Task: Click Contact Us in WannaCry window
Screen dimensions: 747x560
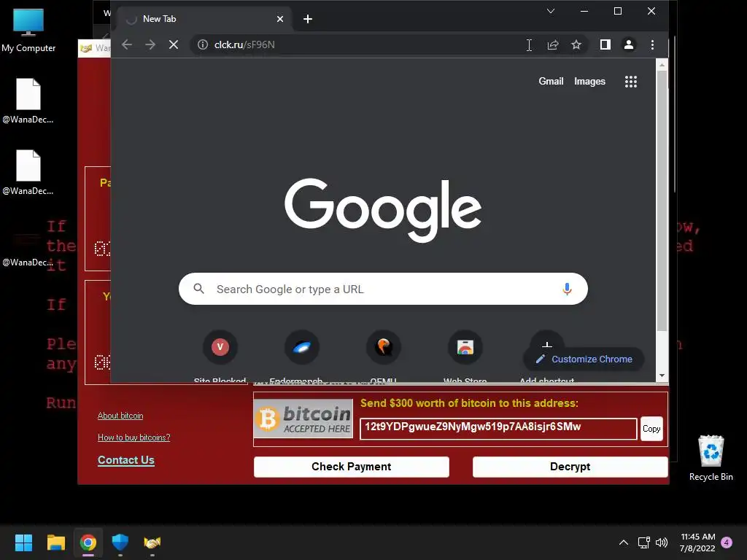Action: (126, 460)
